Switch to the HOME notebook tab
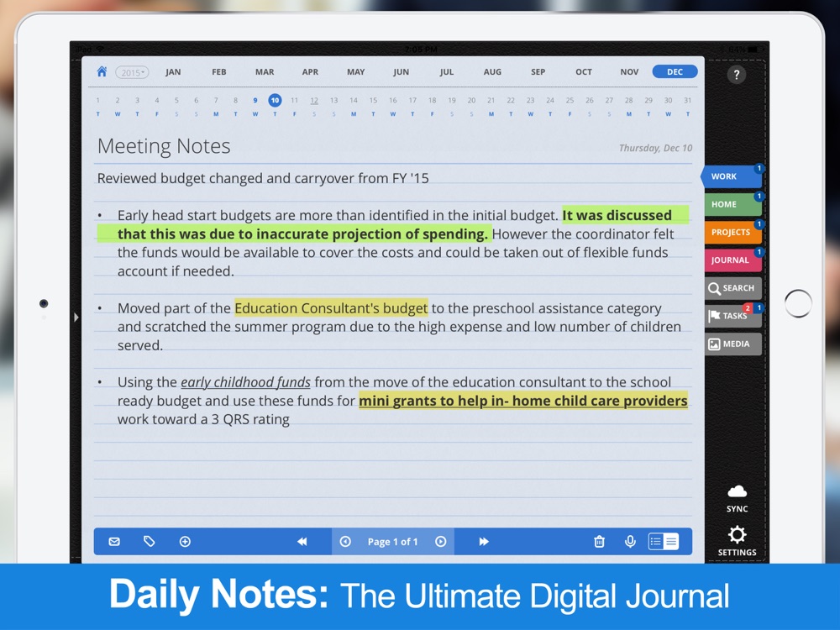 point(732,205)
